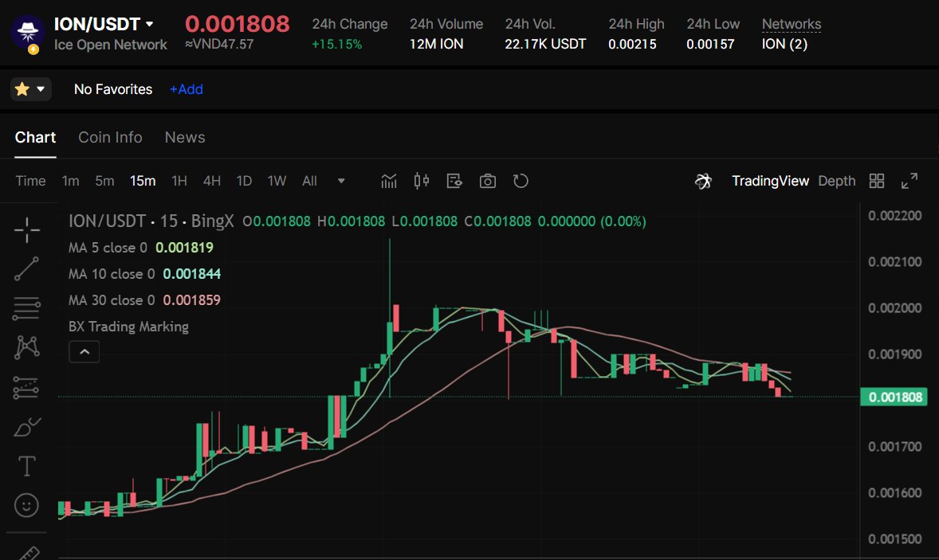Select the forecasting and measurement tool

[26, 388]
